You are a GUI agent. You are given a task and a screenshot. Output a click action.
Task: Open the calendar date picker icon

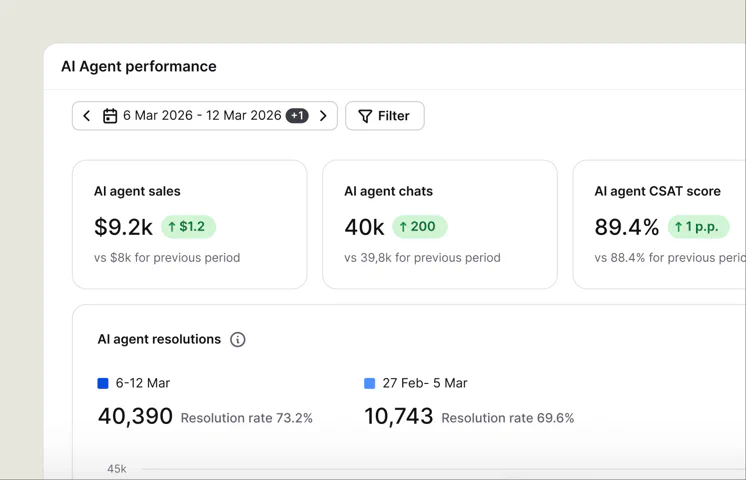click(x=110, y=116)
